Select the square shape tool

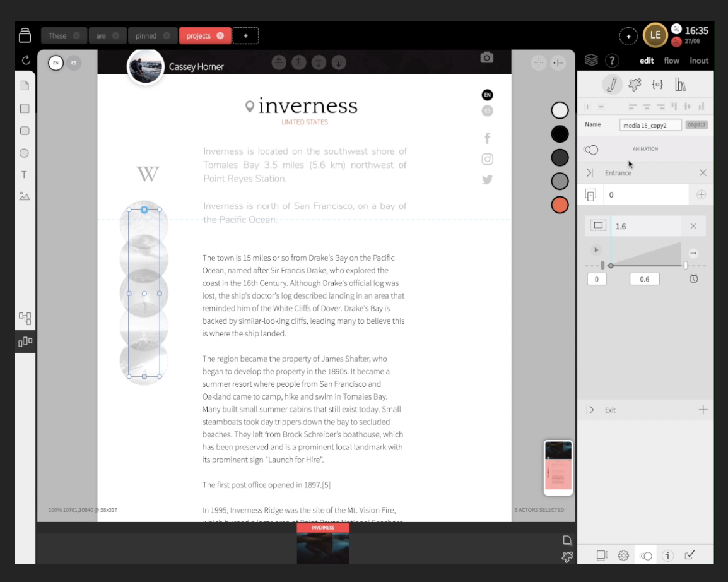coord(25,109)
